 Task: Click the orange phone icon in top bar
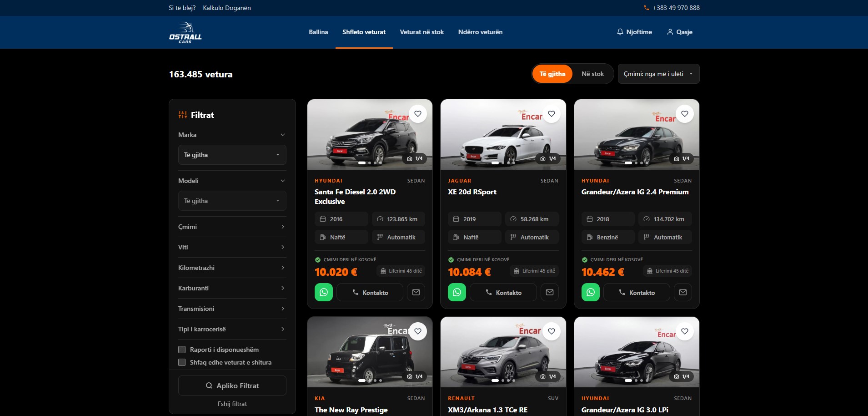coord(647,8)
